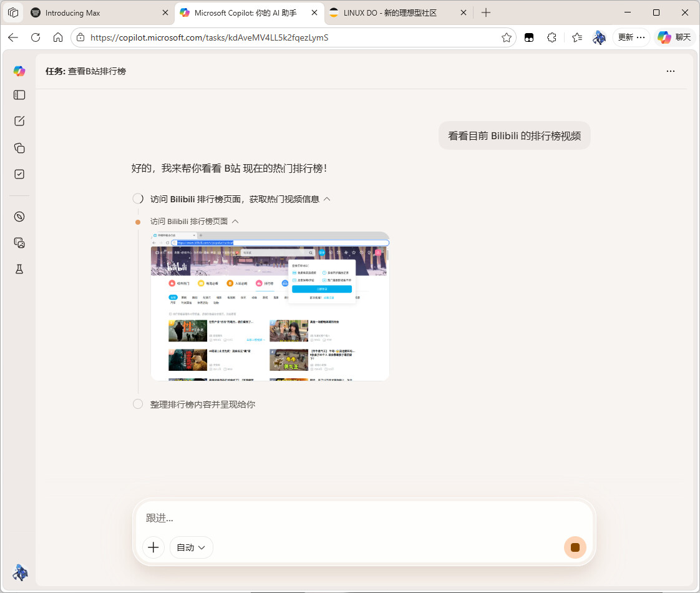Reload the current page
Image resolution: width=700 pixels, height=593 pixels.
point(36,37)
